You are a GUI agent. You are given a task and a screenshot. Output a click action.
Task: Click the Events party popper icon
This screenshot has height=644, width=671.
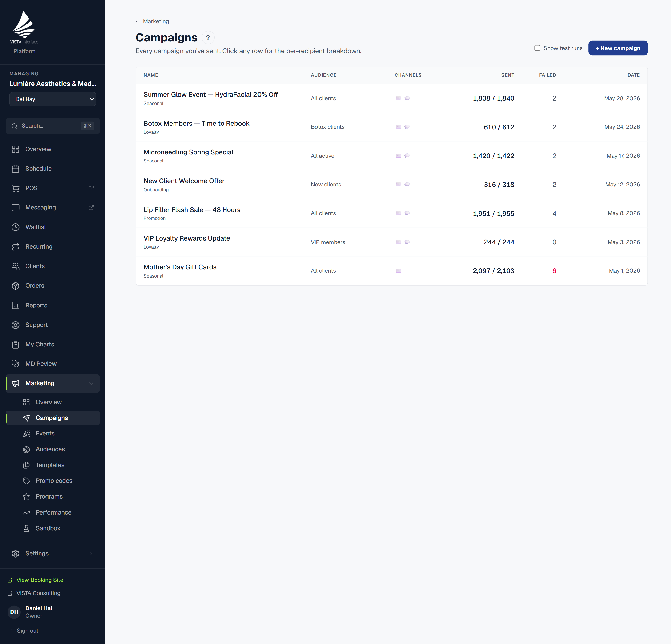(26, 434)
